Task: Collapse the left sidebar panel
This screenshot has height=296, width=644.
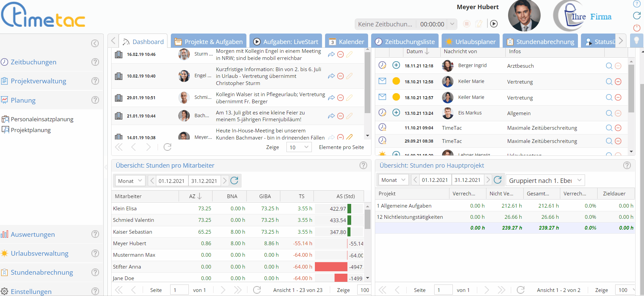Action: [95, 43]
